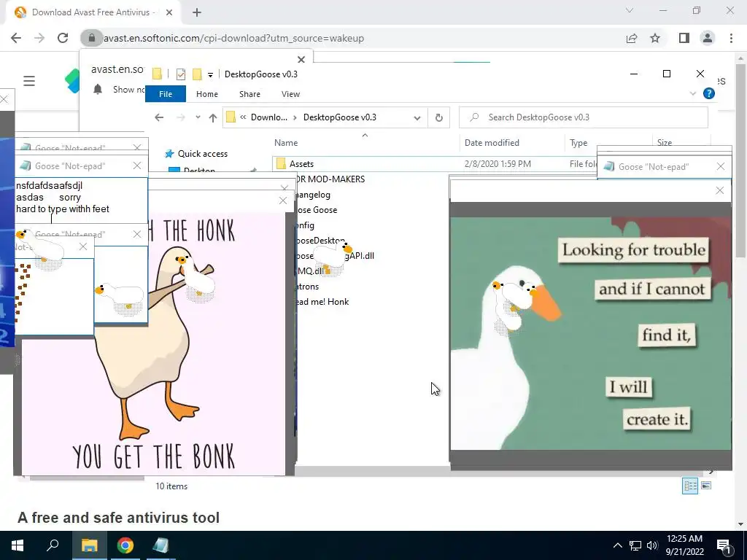Open Softonic hamburger menu
The width and height of the screenshot is (747, 560).
click(x=29, y=81)
